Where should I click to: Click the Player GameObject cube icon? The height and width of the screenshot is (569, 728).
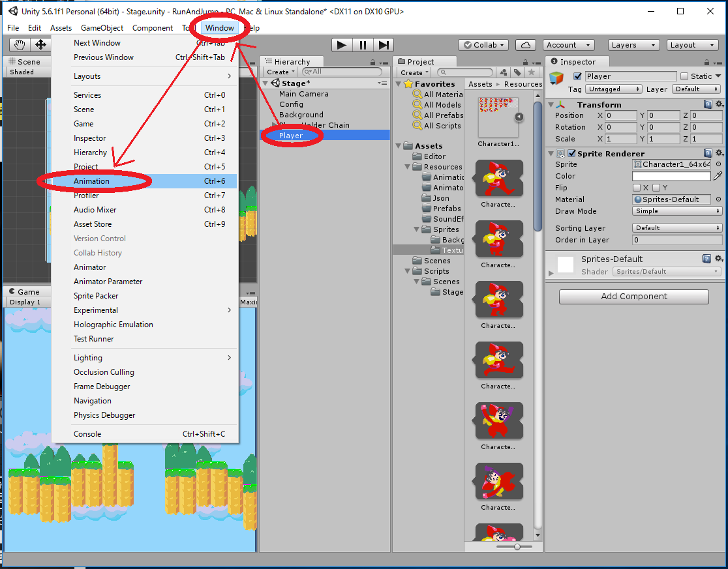(556, 78)
